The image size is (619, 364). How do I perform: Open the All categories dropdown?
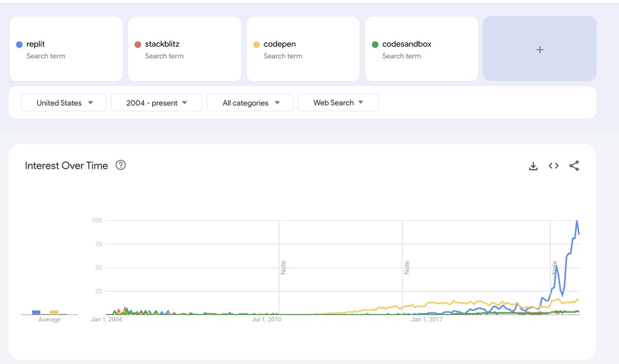[250, 103]
